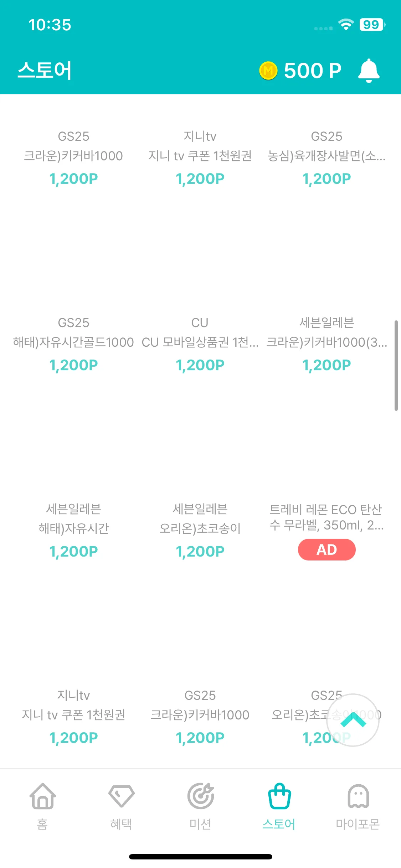This screenshot has width=401, height=868.
Task: Click the 500 P points balance
Action: 313,71
